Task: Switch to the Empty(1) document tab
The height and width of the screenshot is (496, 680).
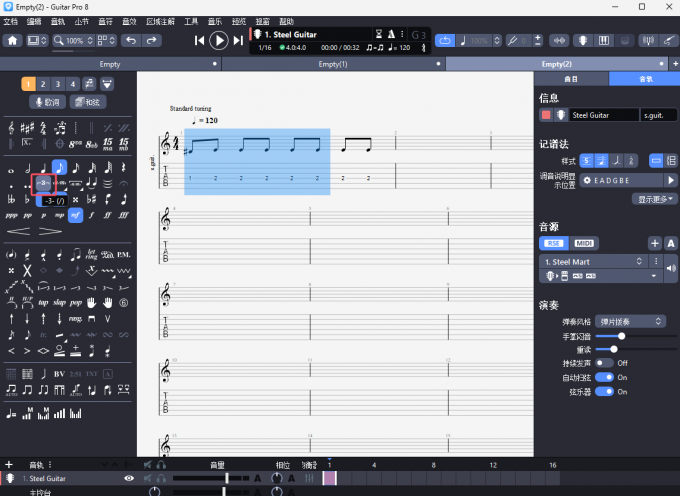Action: coord(331,64)
